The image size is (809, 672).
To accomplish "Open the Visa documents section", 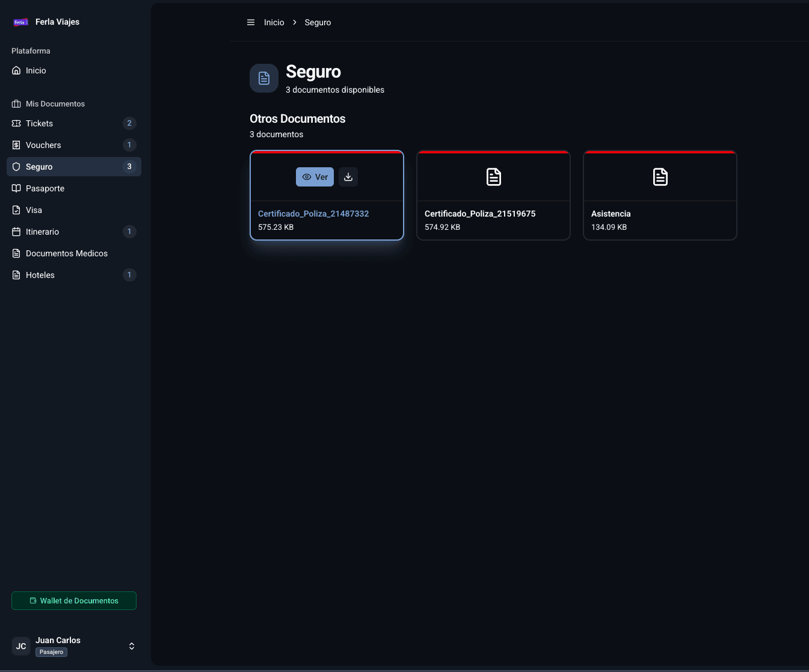I will coord(34,210).
